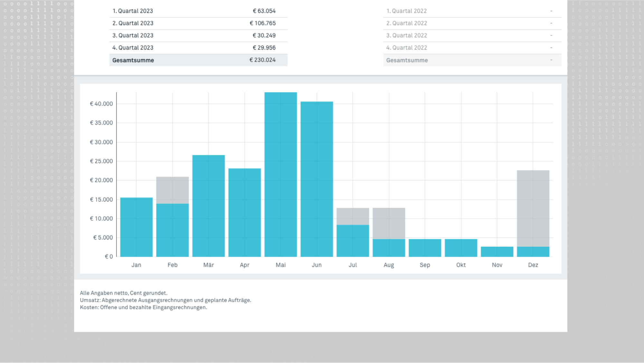Viewport: 644px width, 363px height.
Task: Click the 'Mai' axis label
Action: [281, 265]
